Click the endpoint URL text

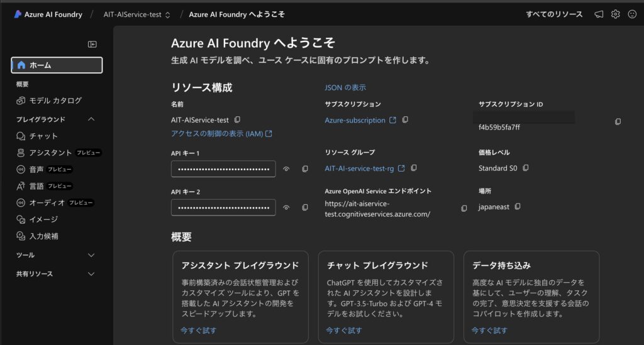(x=377, y=209)
